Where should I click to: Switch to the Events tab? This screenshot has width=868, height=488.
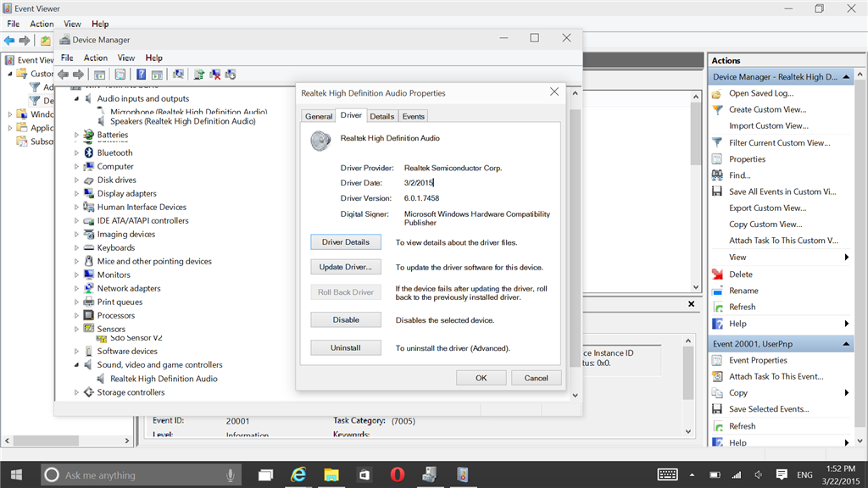click(x=414, y=116)
